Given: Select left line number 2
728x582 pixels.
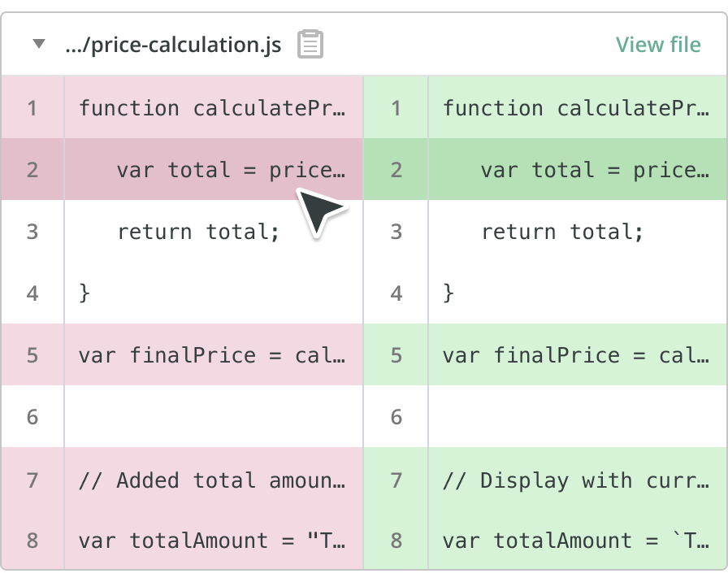Looking at the screenshot, I should [x=32, y=169].
